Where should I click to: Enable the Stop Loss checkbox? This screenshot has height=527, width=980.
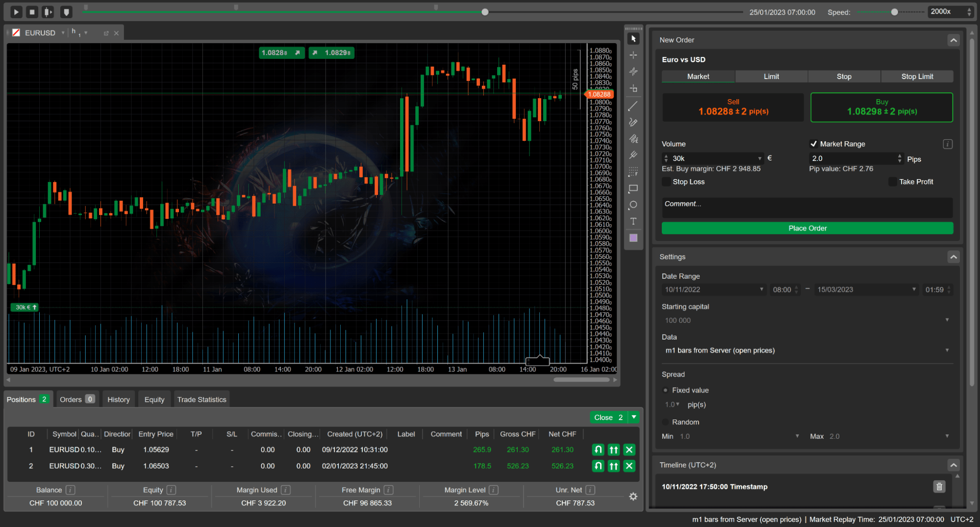coord(666,182)
